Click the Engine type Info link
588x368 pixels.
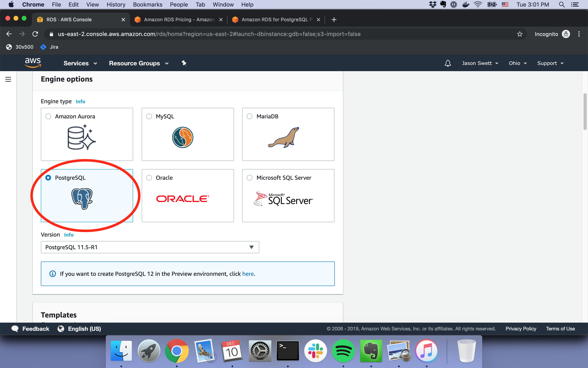[x=80, y=101]
